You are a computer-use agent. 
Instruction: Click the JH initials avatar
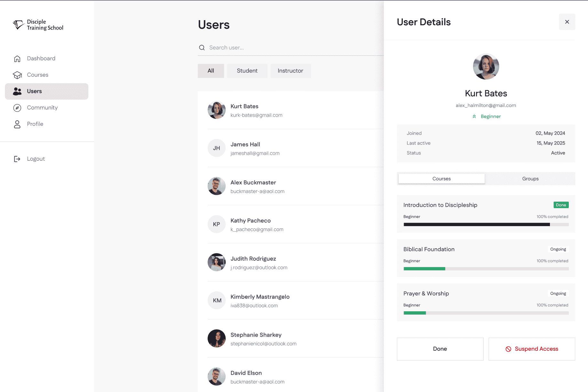point(217,148)
